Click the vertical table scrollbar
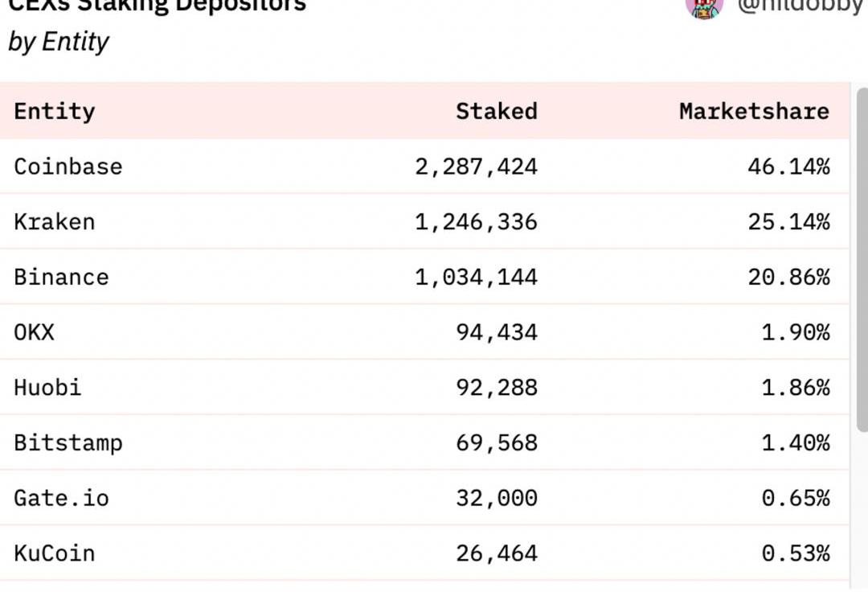This screenshot has height=592, width=868. coord(860,265)
